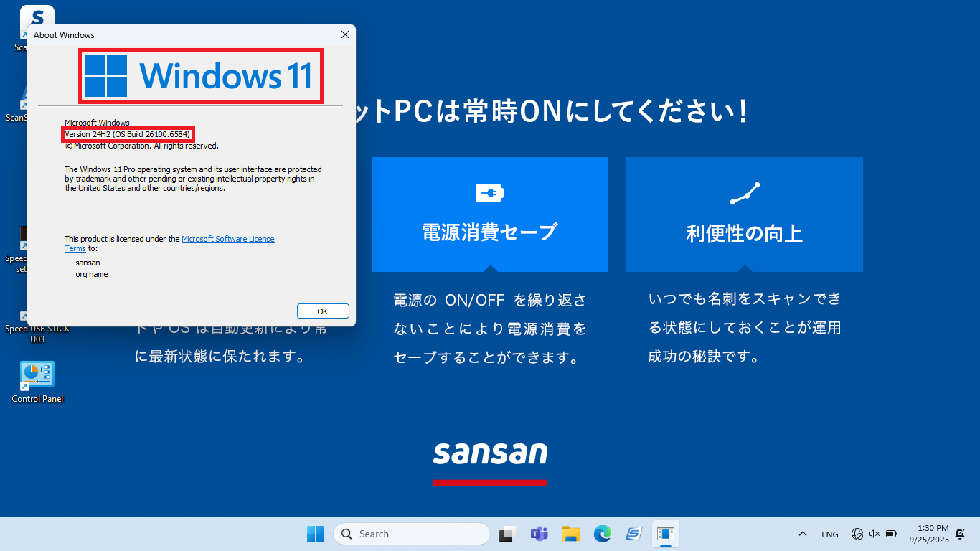Open the Sansan scanner app on the taskbar

click(x=634, y=534)
